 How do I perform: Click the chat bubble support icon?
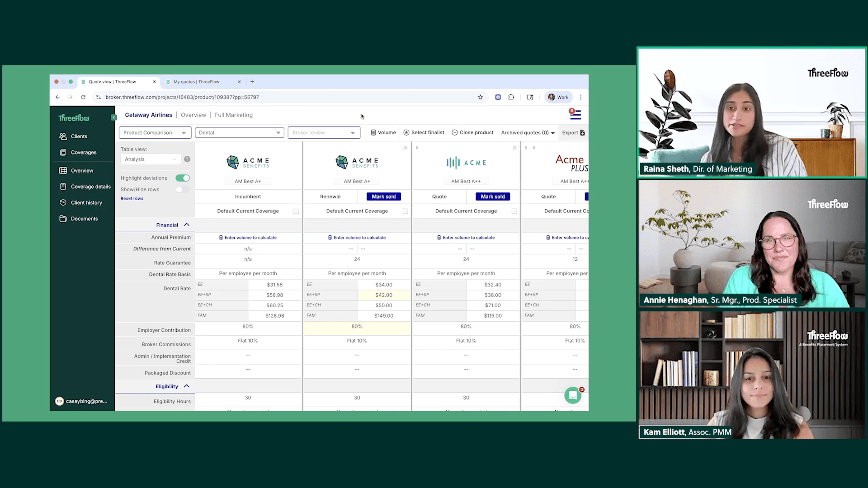[572, 395]
